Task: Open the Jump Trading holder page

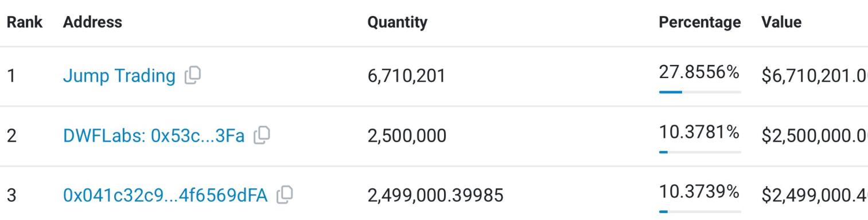Action: [x=119, y=76]
